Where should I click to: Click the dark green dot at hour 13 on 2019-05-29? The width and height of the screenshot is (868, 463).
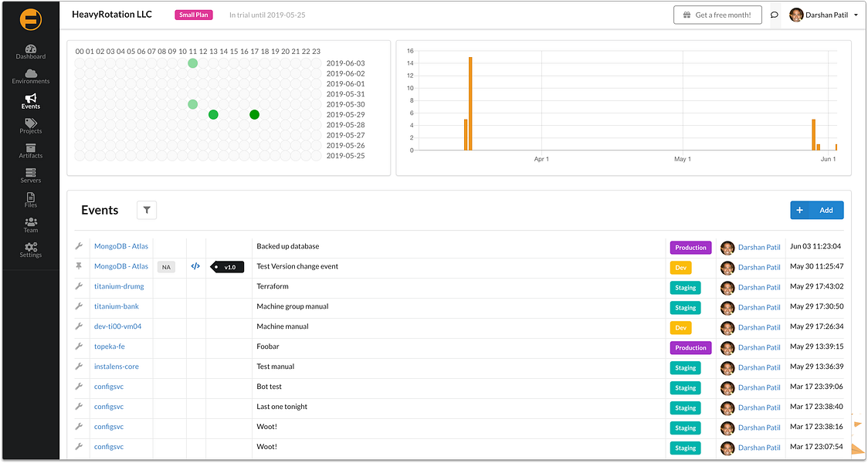point(213,114)
